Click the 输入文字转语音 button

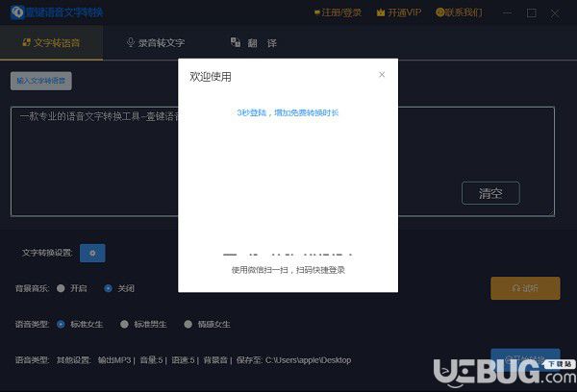41,81
